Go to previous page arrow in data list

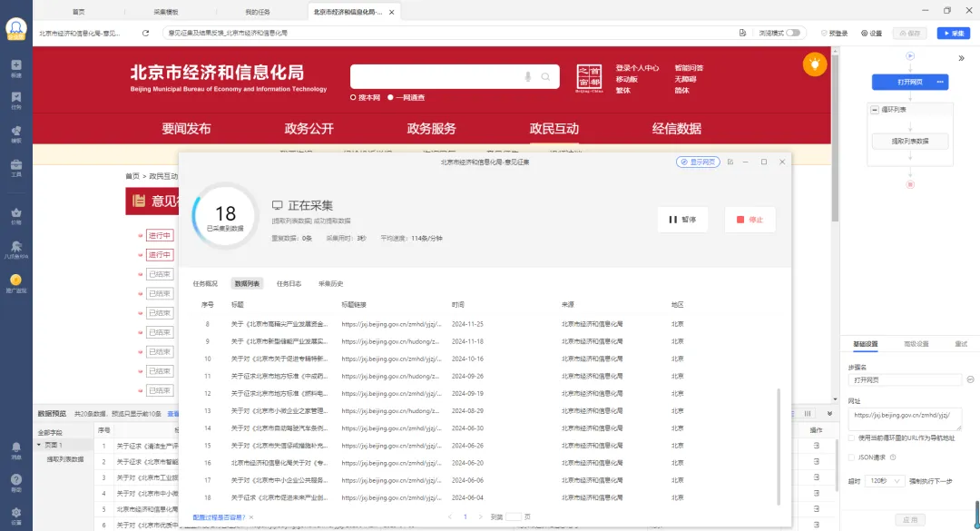[450, 517]
